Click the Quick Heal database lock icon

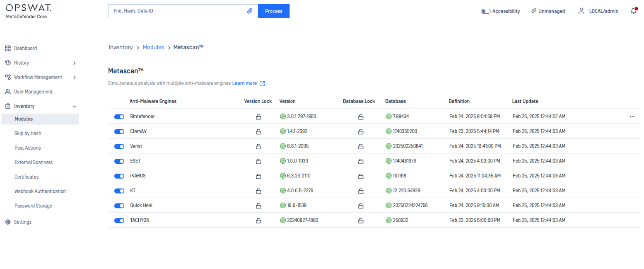click(x=361, y=206)
